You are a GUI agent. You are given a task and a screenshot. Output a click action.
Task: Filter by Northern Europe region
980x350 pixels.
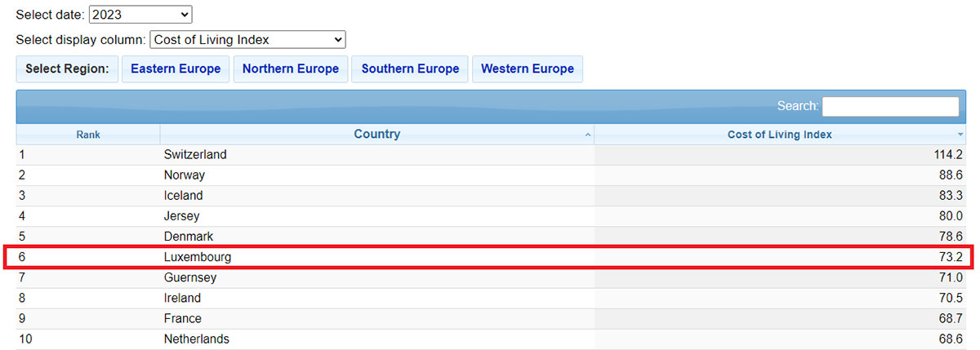point(291,69)
